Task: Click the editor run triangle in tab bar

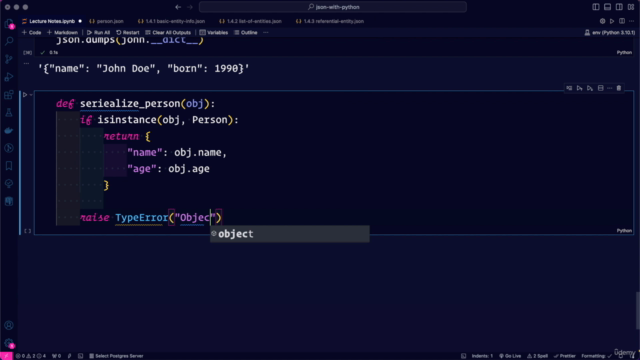Action: coord(612,21)
